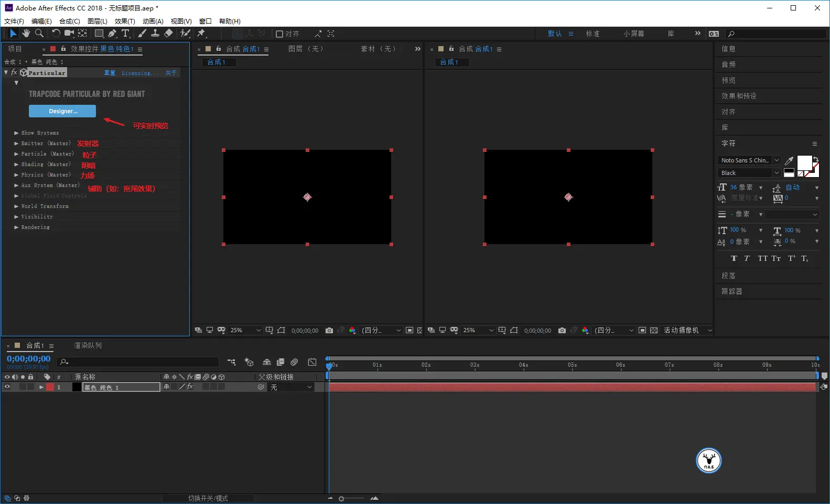
Task: Toggle the fx switch on 黑色 纯色 1 layer
Action: [x=190, y=387]
